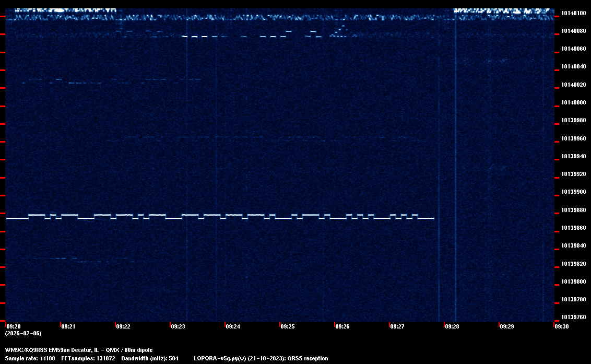Select the 09:30 time label
This screenshot has height=364, width=591.
562,326
